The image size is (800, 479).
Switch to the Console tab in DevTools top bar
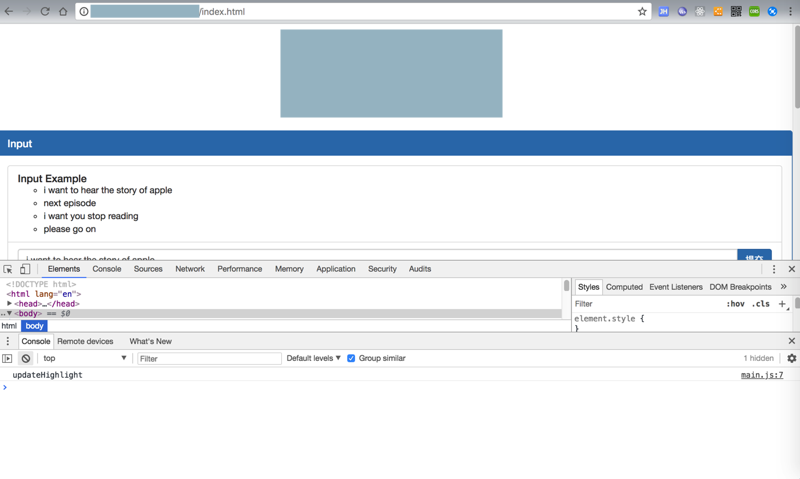point(107,269)
